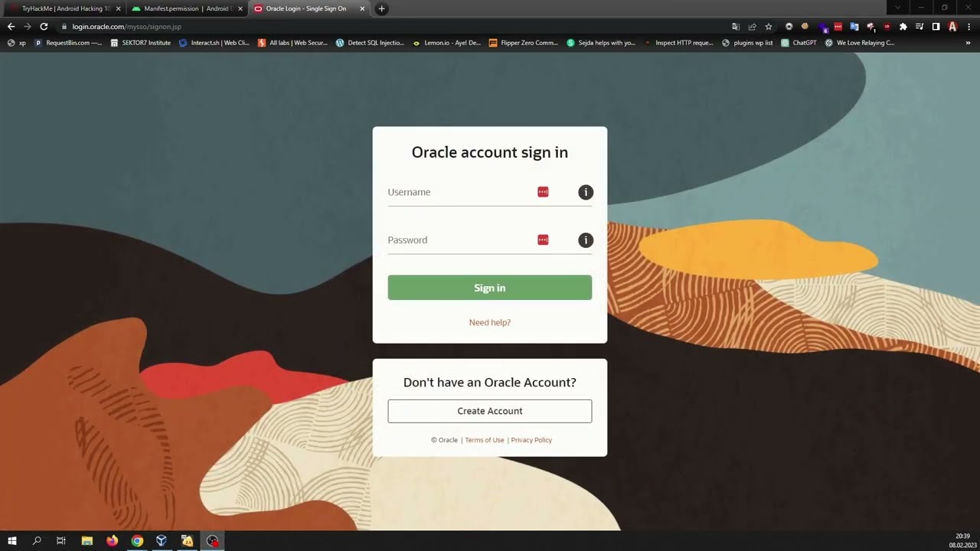Open the purple extension with badge 6
The width and height of the screenshot is (980, 551).
tap(823, 27)
